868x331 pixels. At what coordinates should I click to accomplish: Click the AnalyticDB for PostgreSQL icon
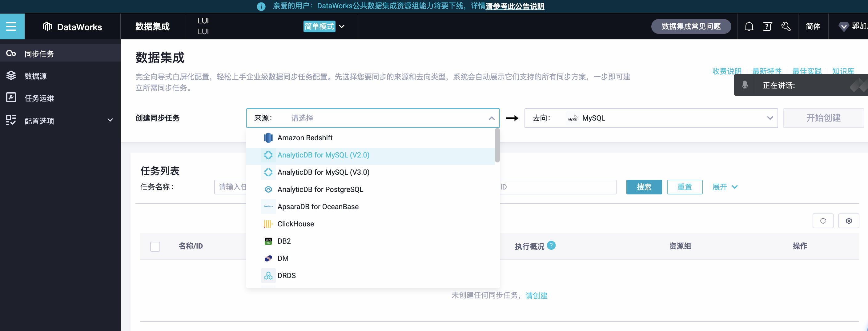pyautogui.click(x=268, y=189)
